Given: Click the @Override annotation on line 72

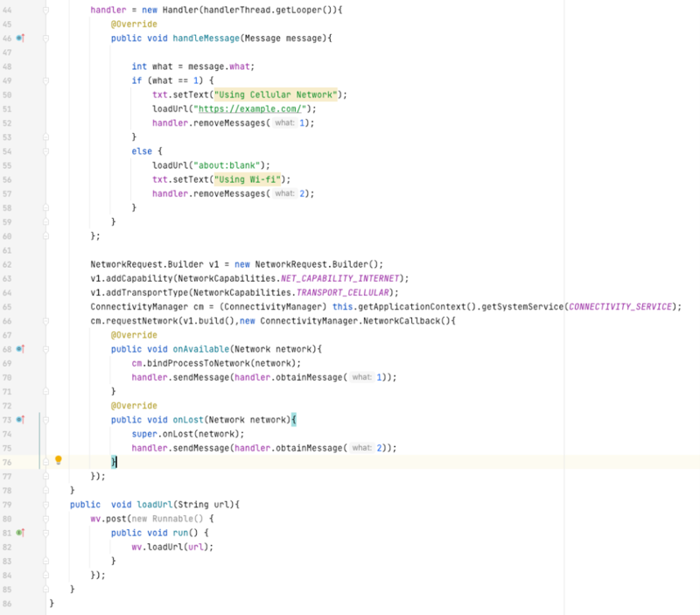Looking at the screenshot, I should click(x=134, y=406).
